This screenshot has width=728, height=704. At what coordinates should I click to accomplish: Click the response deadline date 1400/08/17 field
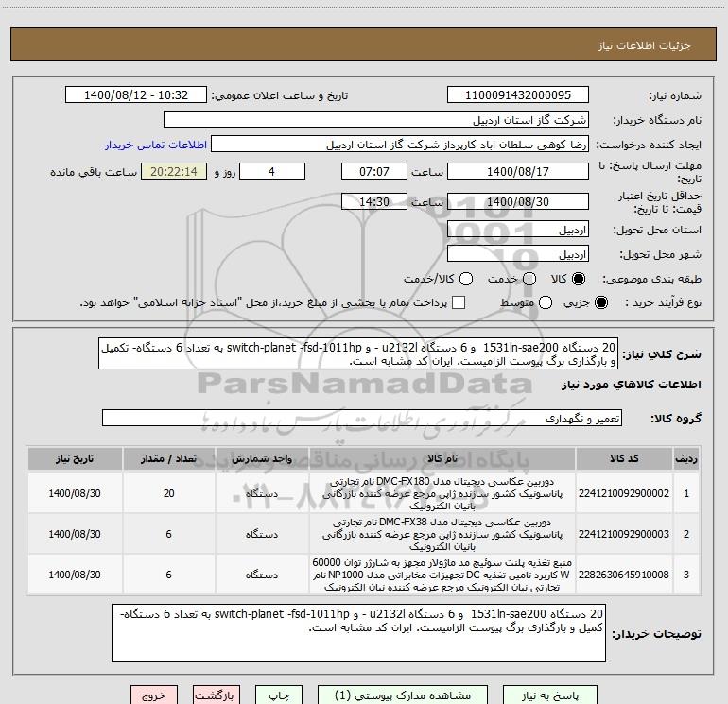point(518,171)
